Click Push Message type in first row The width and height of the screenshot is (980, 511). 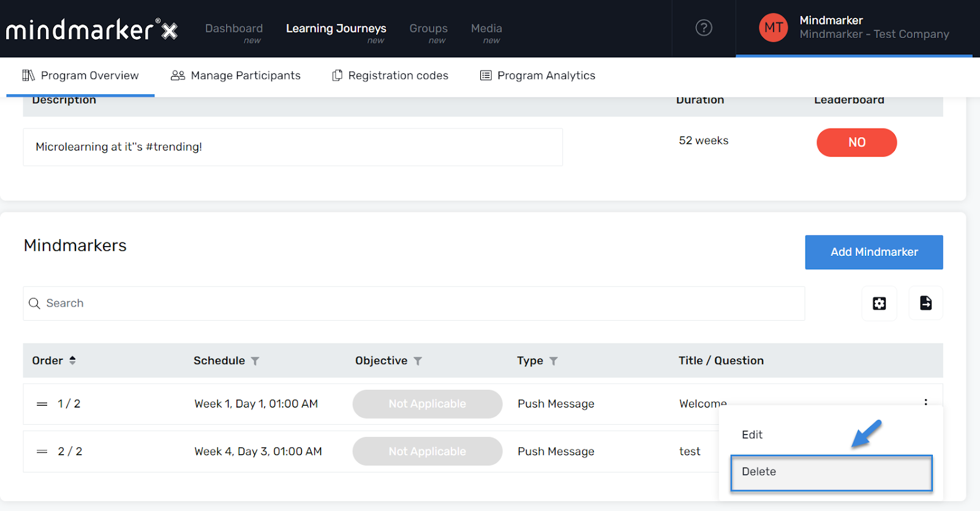[556, 404]
